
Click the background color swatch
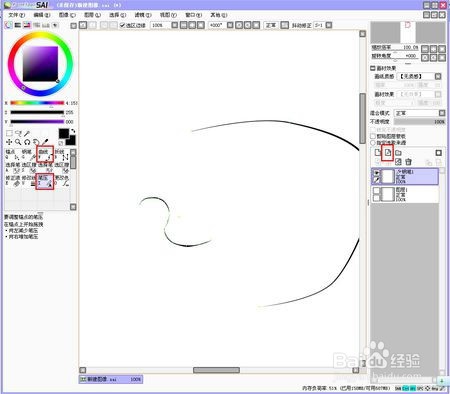[71, 141]
